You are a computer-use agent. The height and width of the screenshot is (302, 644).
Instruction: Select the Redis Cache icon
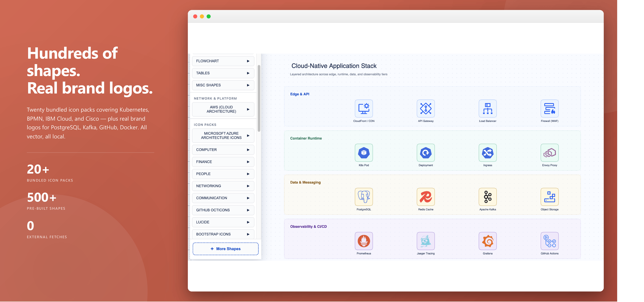tap(426, 197)
